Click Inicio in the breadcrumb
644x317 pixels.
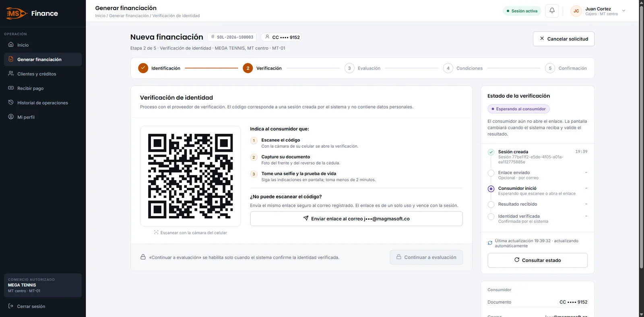point(100,16)
